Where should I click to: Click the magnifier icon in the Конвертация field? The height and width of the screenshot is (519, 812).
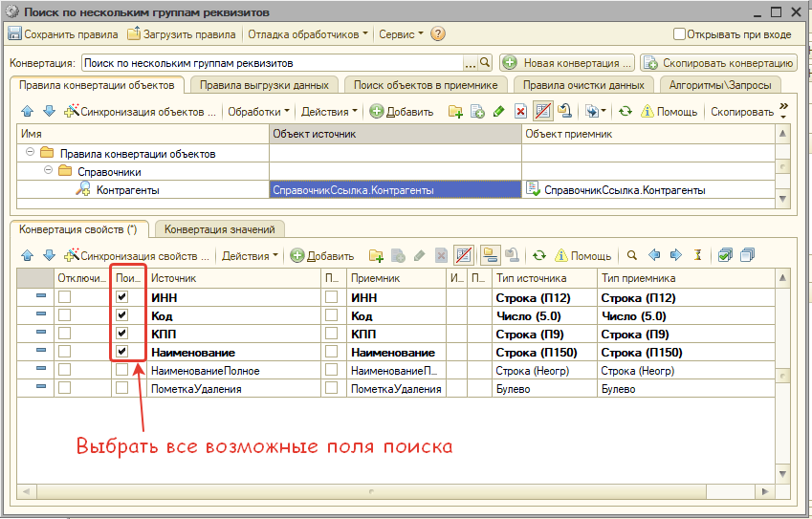pos(485,63)
